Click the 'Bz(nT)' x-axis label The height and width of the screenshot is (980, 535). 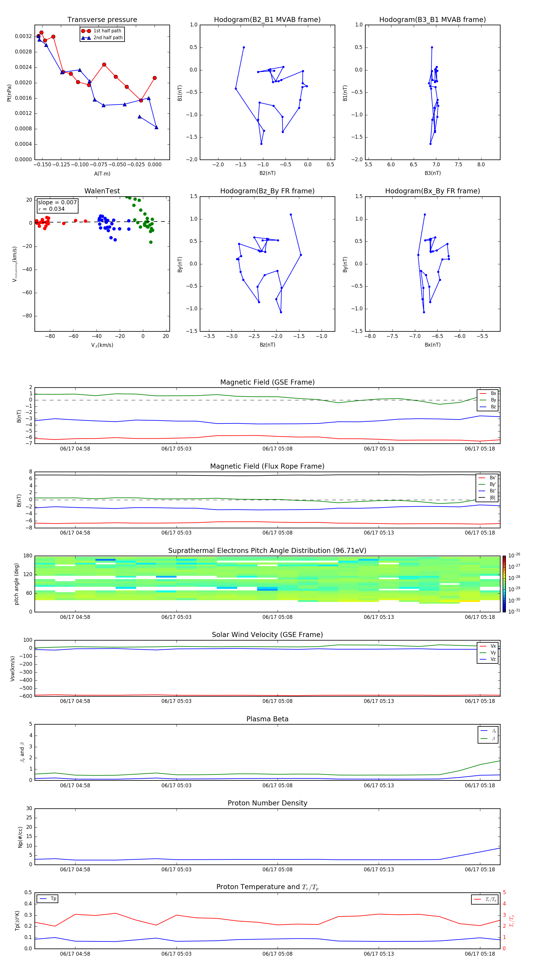(267, 345)
